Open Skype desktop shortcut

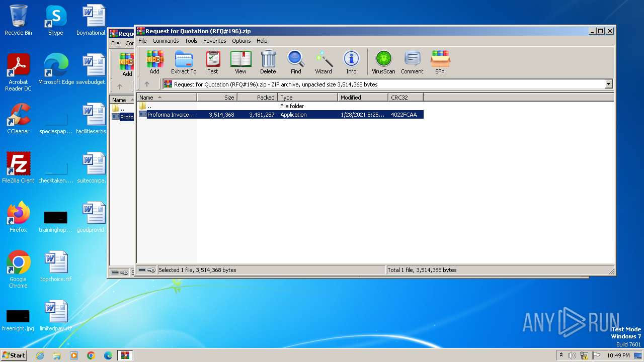[x=56, y=20]
